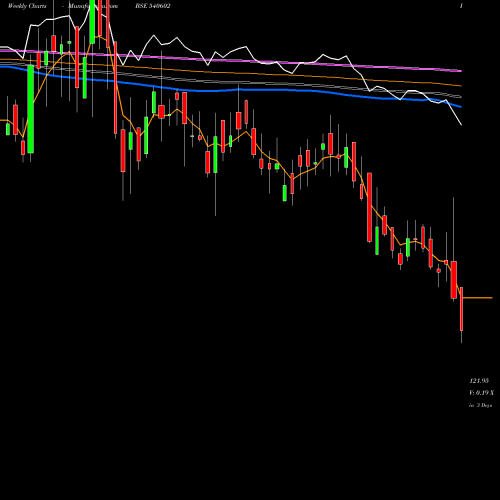The width and height of the screenshot is (500, 500).
Task: Click the '121.95' price value
Action: click(x=479, y=381)
